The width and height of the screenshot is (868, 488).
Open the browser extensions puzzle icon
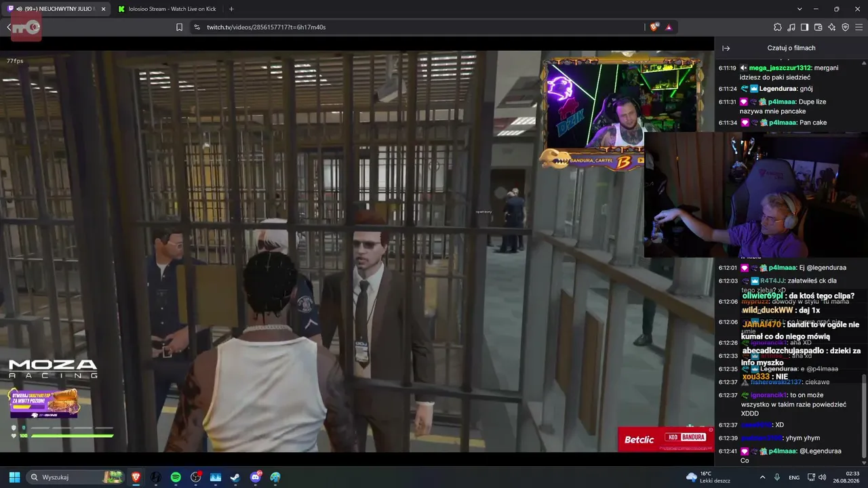[778, 27]
